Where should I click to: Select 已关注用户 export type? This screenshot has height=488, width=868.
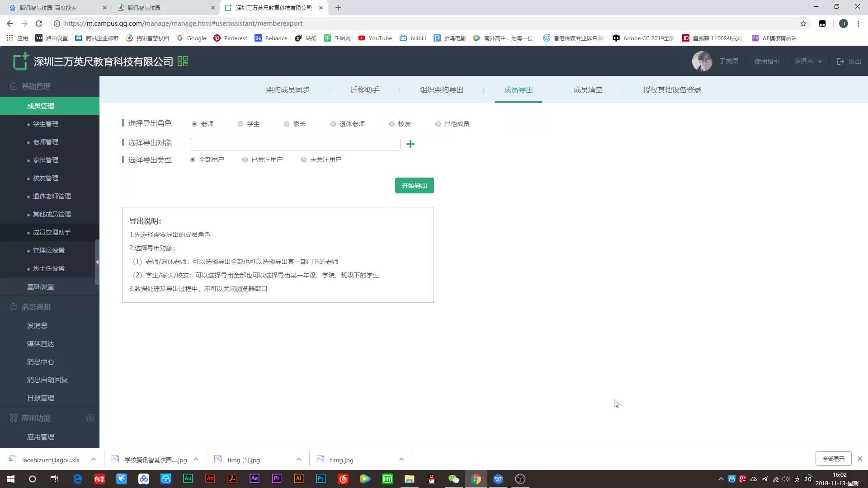pyautogui.click(x=245, y=159)
